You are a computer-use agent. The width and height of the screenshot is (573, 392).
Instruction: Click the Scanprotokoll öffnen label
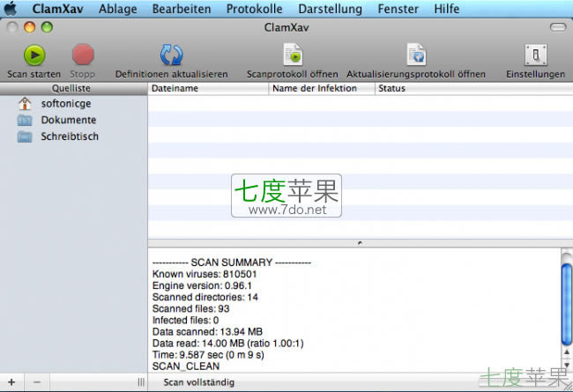point(293,74)
